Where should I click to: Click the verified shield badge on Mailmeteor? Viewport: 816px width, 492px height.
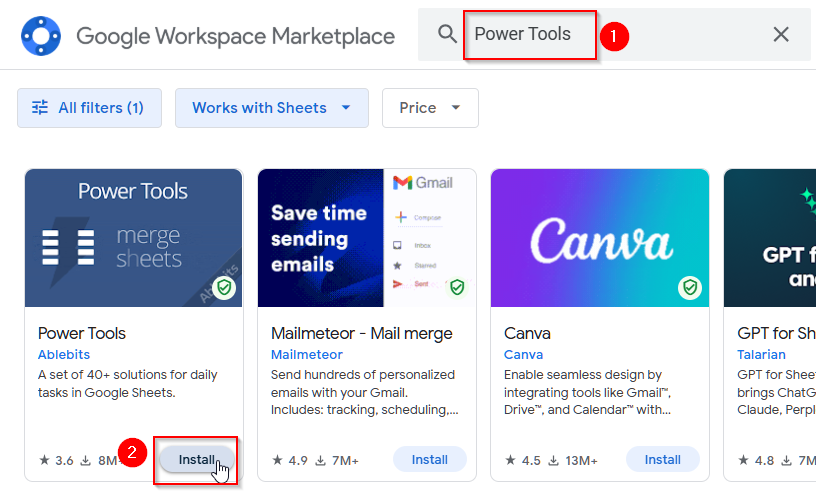[x=457, y=287]
